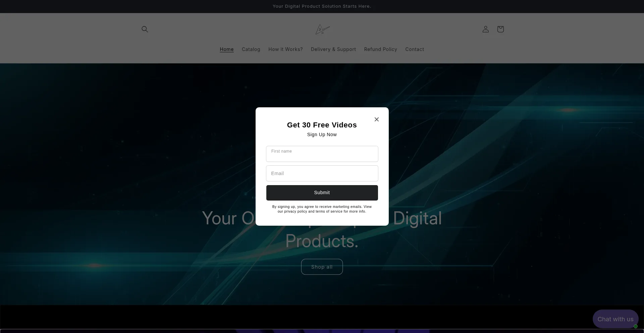Select How it Works? in navigation

point(285,49)
